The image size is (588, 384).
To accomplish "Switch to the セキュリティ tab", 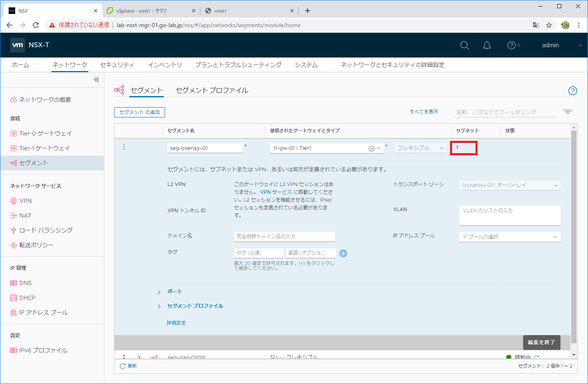I will [117, 65].
